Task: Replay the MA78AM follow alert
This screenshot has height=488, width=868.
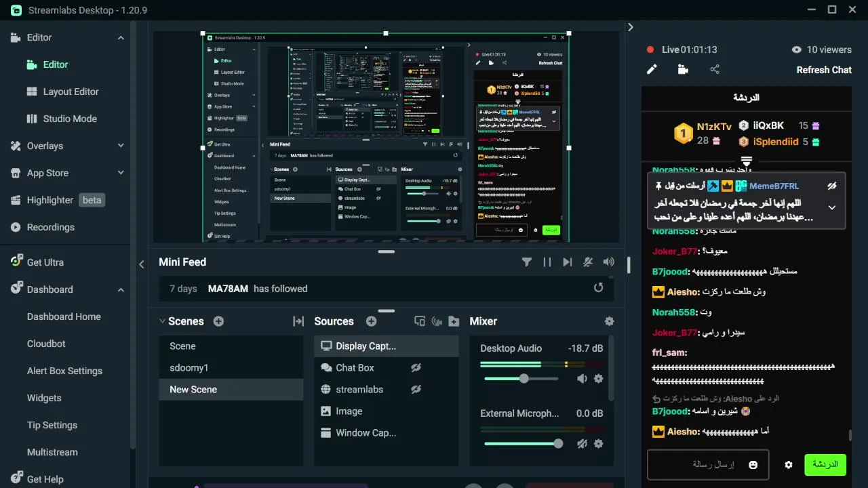Action: [x=598, y=287]
